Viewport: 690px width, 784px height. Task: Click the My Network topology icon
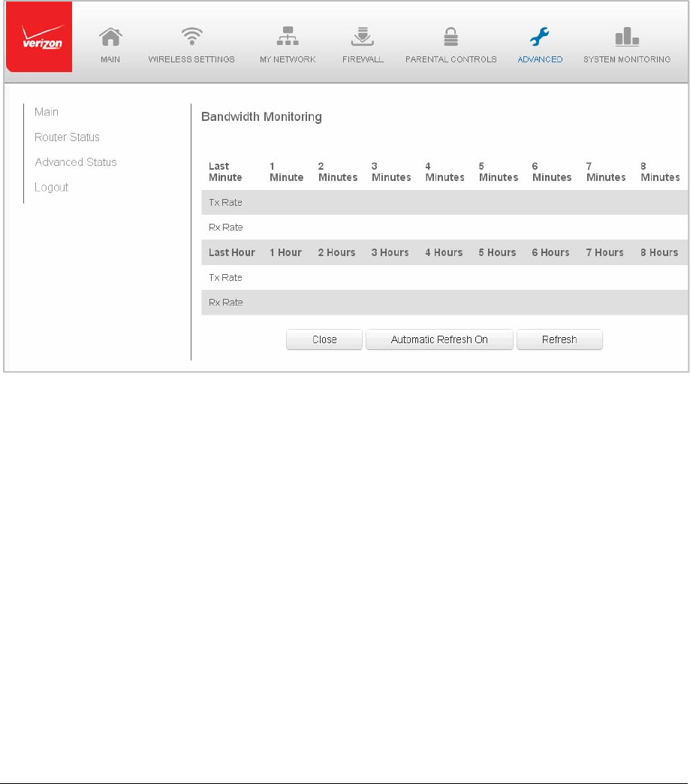point(288,36)
